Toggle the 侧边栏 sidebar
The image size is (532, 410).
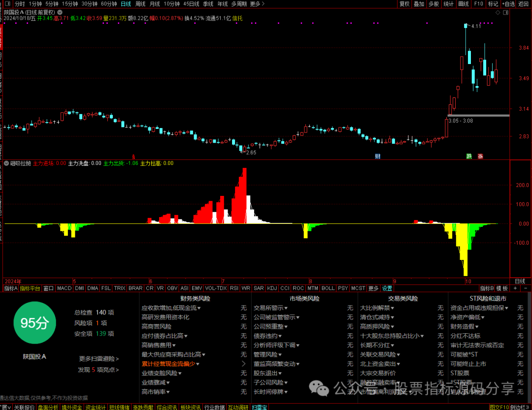tap(519, 407)
